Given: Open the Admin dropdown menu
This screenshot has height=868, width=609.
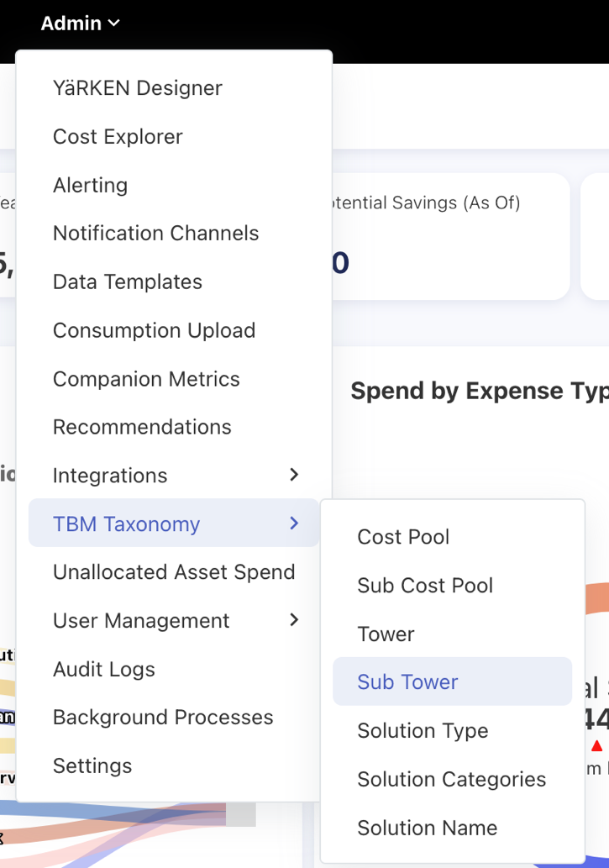Looking at the screenshot, I should 80,24.
